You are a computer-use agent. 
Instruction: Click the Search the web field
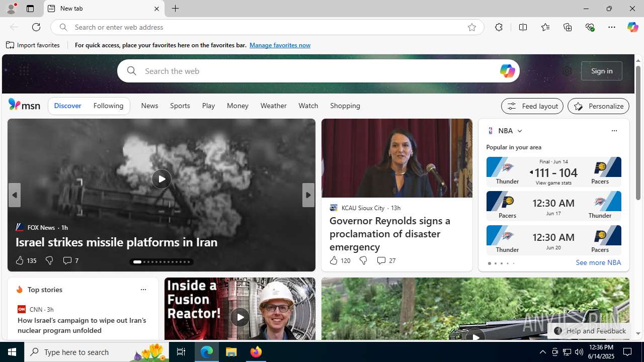pos(318,71)
